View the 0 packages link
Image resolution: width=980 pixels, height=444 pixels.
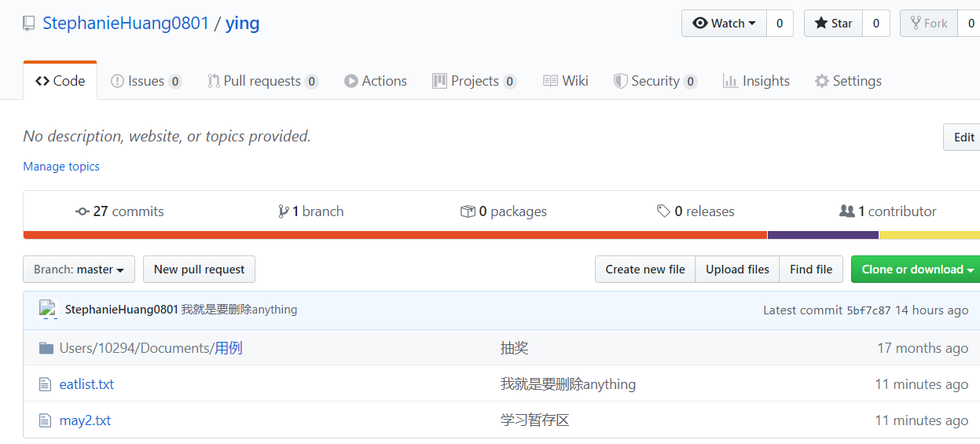(x=504, y=211)
